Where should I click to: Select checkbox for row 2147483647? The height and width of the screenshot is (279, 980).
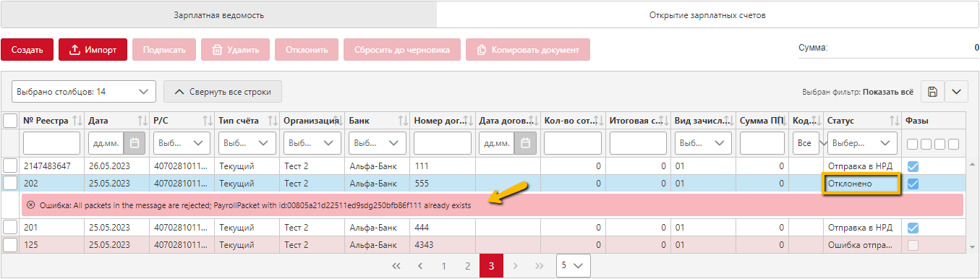(x=10, y=166)
